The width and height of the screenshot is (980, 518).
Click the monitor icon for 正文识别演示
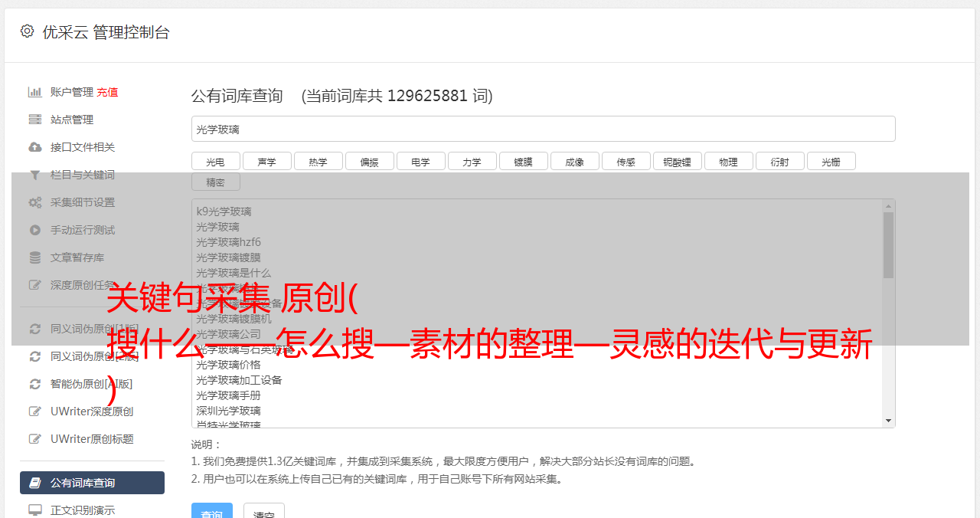[35, 510]
